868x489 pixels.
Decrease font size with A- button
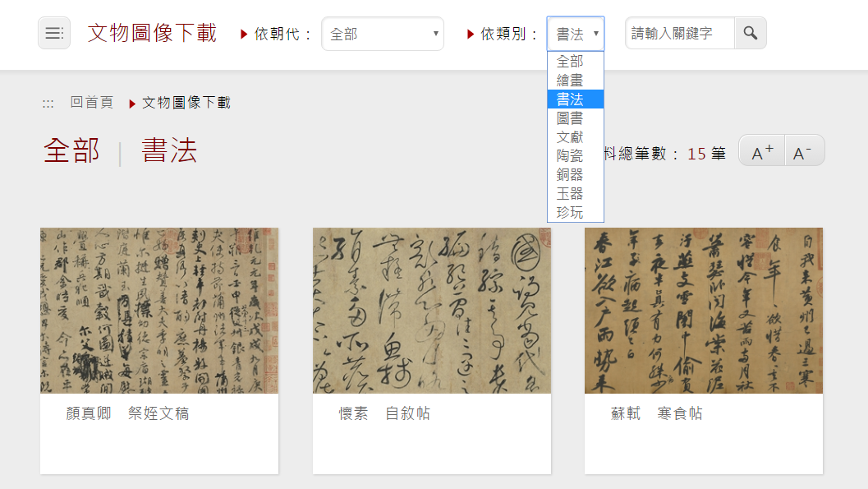(x=805, y=150)
